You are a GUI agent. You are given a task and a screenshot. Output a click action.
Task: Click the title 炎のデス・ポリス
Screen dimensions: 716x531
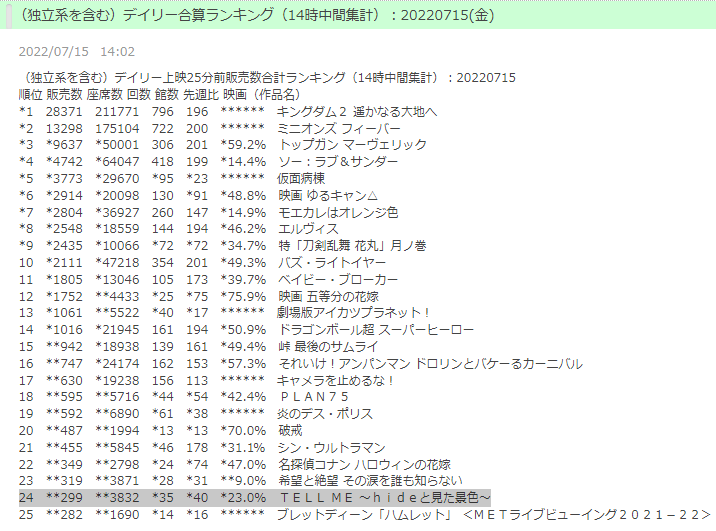[x=325, y=414]
